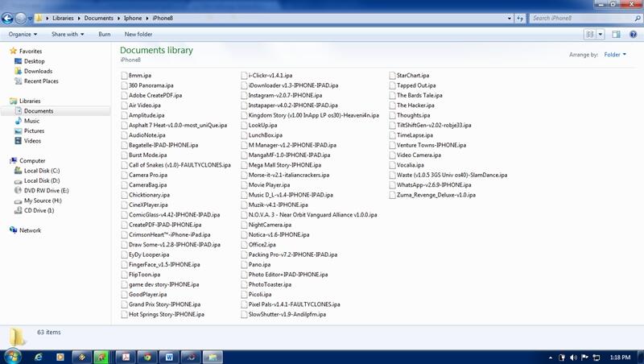
Task: Select Zuma_Revenge_Deluxe-v1.0.ipa file
Action: (x=436, y=195)
